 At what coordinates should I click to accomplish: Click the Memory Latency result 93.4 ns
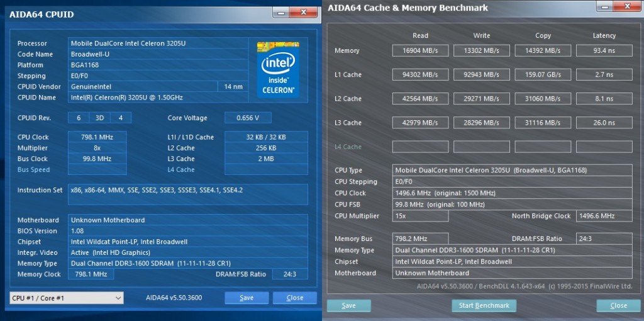tap(604, 50)
